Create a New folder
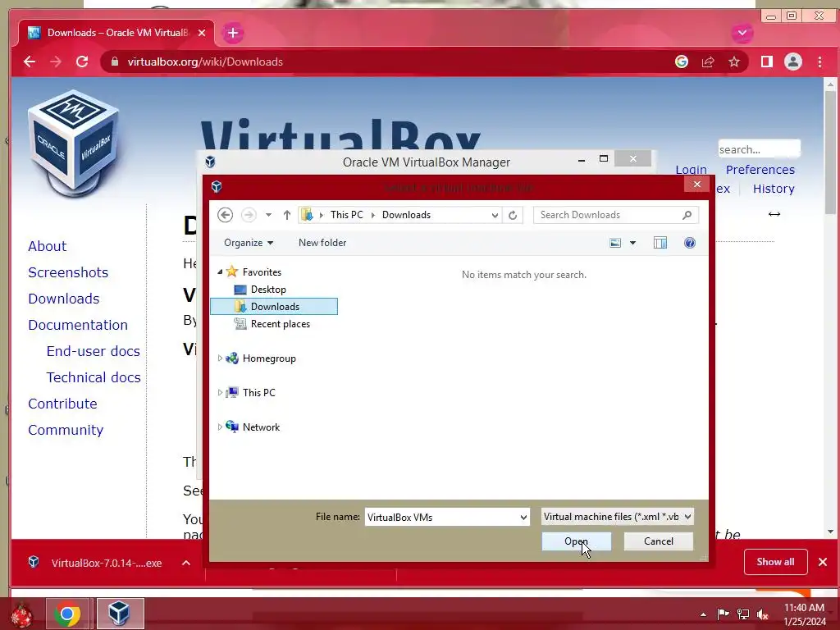This screenshot has width=840, height=630. (322, 243)
